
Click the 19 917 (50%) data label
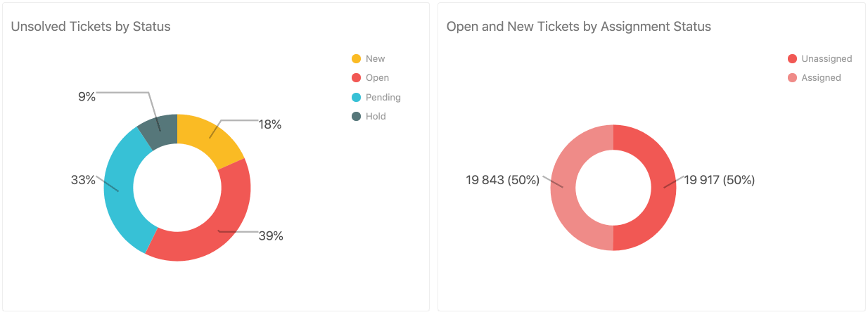click(719, 180)
